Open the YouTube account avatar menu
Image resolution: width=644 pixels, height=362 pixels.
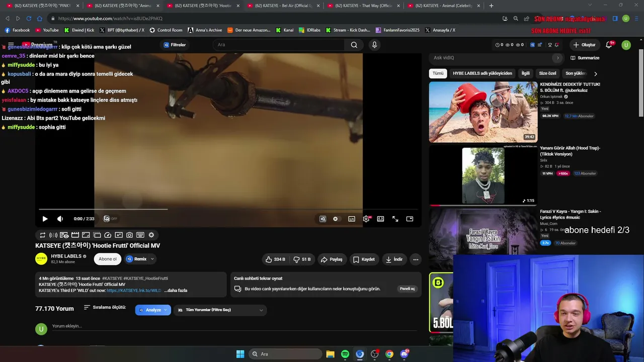click(626, 45)
